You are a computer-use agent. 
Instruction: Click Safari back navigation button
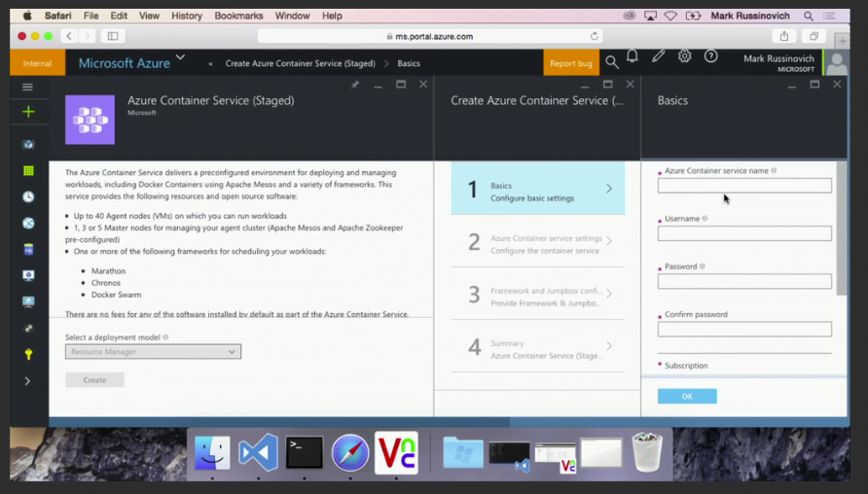[x=69, y=36]
